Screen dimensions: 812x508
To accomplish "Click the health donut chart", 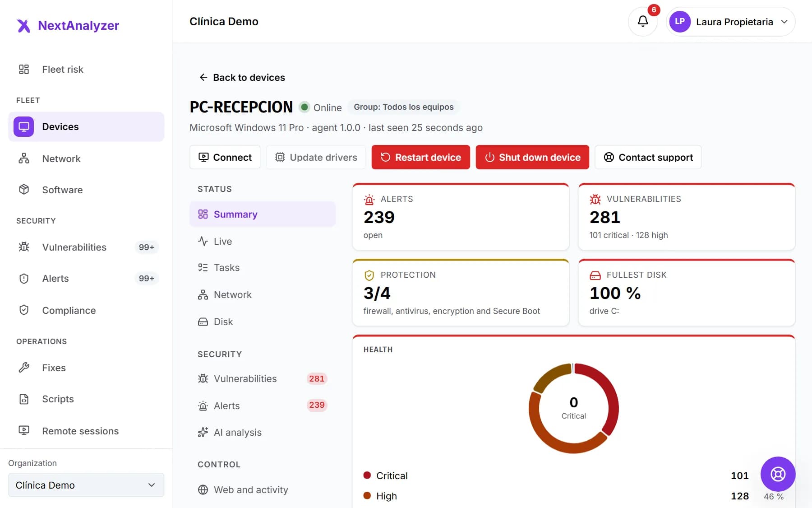I will 573,408.
